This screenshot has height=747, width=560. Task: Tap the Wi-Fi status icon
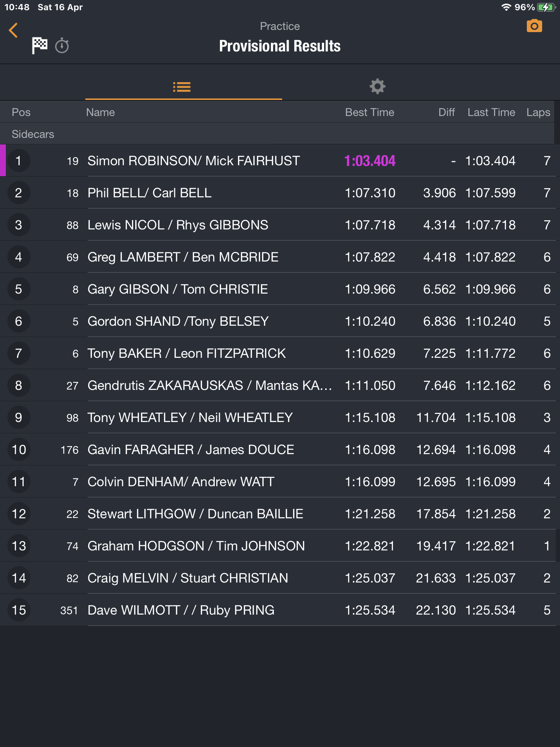click(x=506, y=7)
